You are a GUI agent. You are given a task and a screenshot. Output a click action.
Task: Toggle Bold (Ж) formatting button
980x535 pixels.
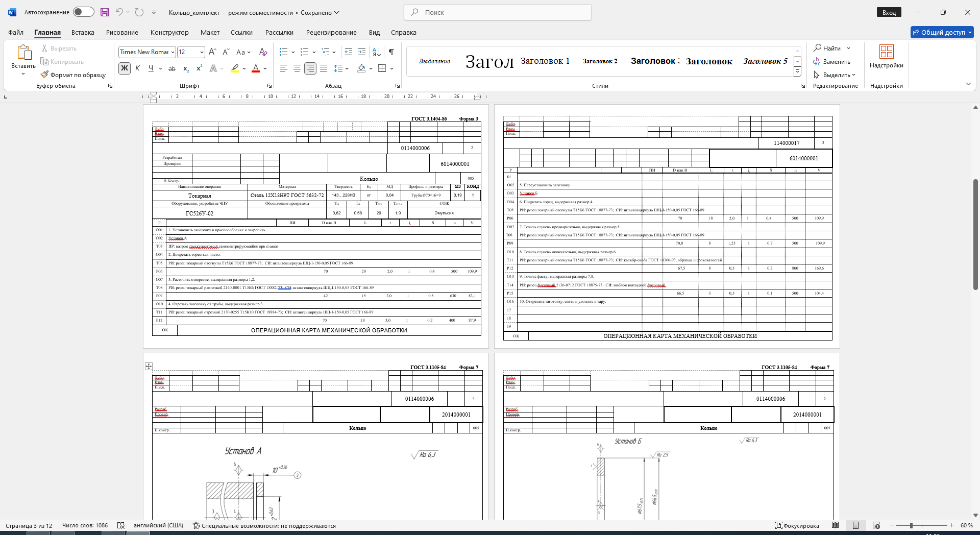(125, 68)
